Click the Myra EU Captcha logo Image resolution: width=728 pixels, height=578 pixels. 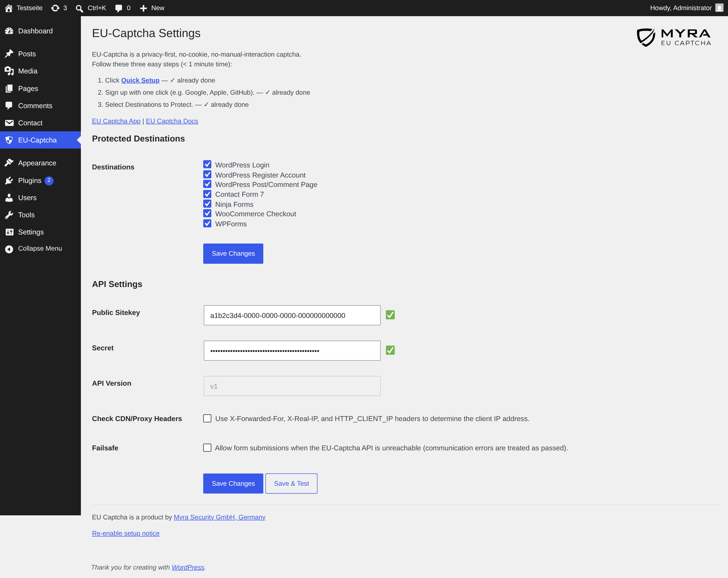click(x=674, y=37)
